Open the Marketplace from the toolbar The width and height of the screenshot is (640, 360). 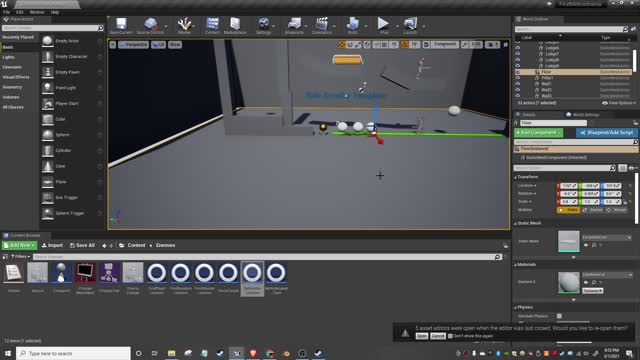(235, 26)
